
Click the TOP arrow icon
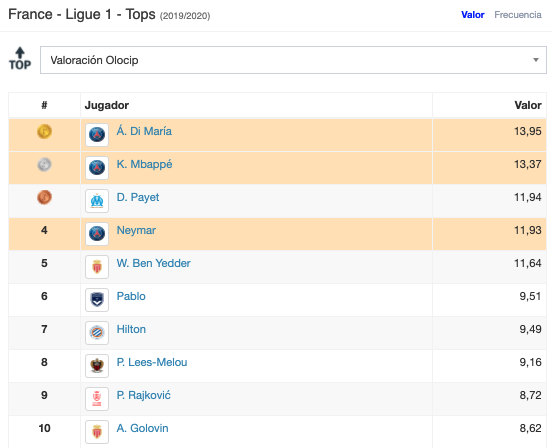pyautogui.click(x=20, y=59)
